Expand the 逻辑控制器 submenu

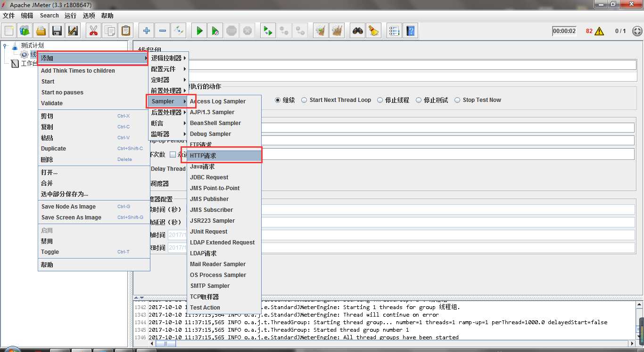(169, 58)
